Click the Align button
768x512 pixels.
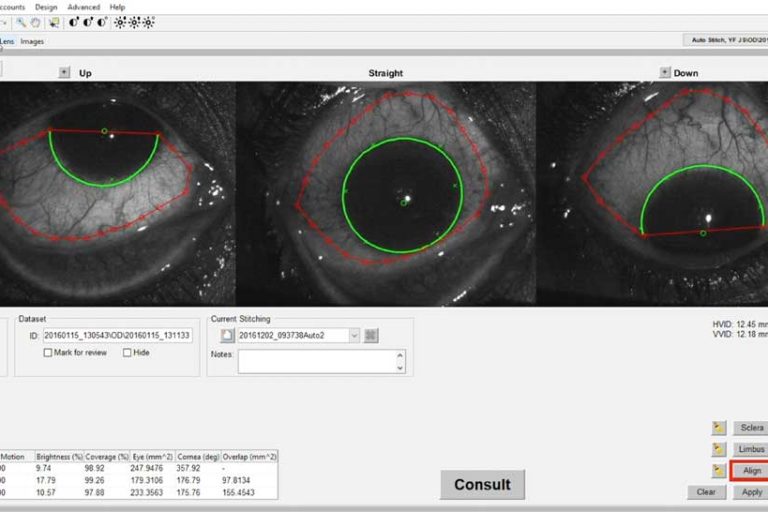pos(750,471)
